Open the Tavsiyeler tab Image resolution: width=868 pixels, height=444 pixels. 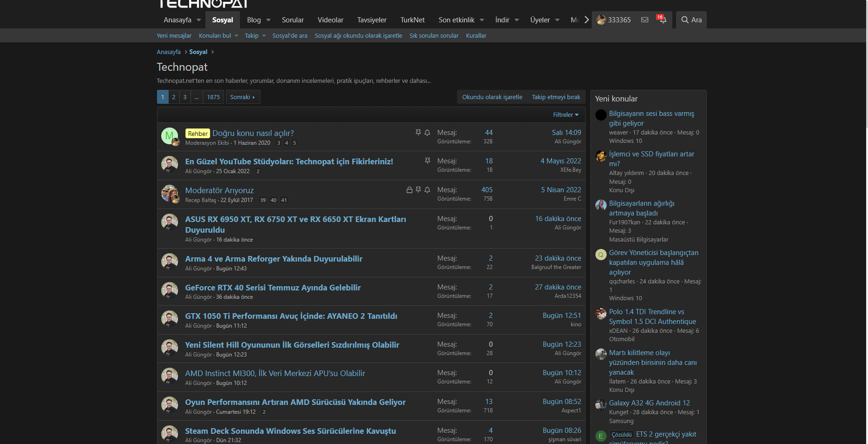click(372, 20)
